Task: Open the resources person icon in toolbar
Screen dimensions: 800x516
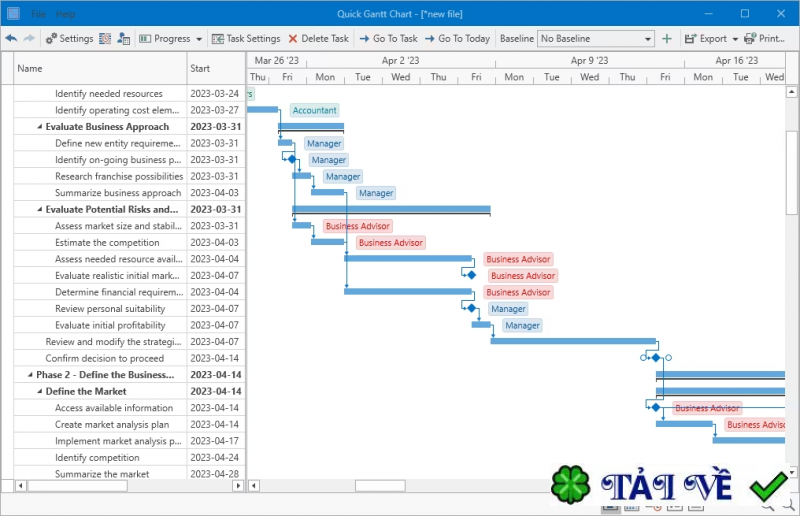Action: click(123, 39)
